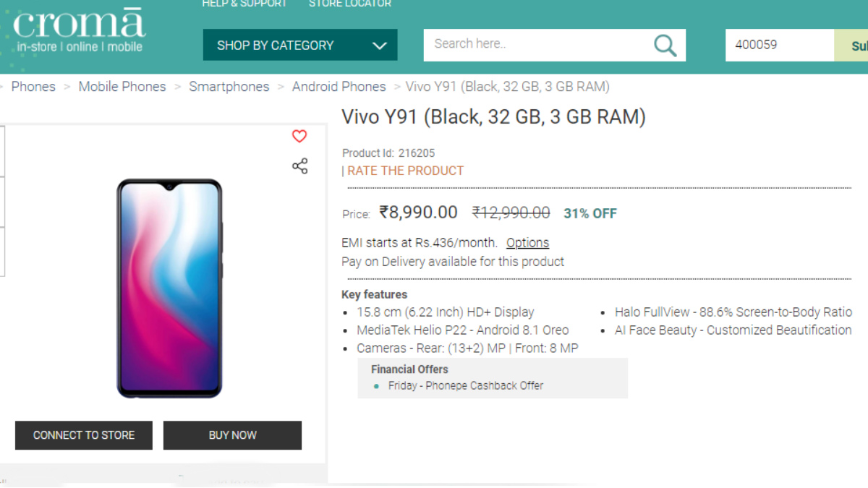Screen dimensions: 868x488
Task: Click inside the search field
Action: pyautogui.click(x=535, y=45)
